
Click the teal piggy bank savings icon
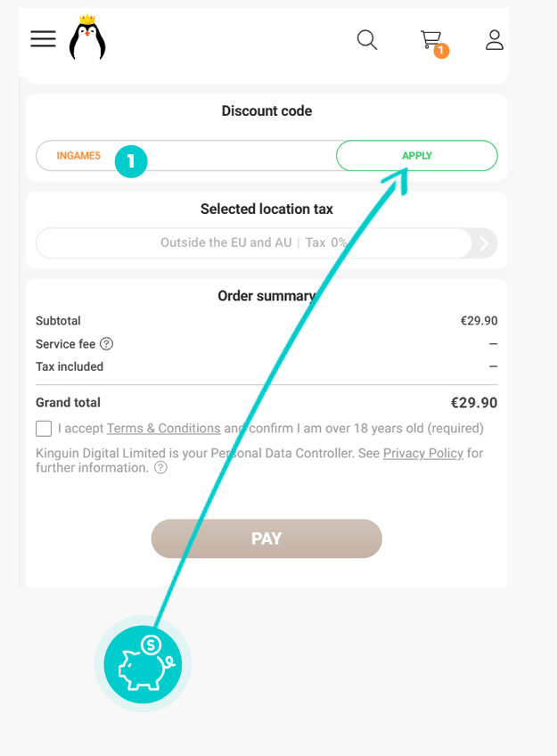[143, 664]
